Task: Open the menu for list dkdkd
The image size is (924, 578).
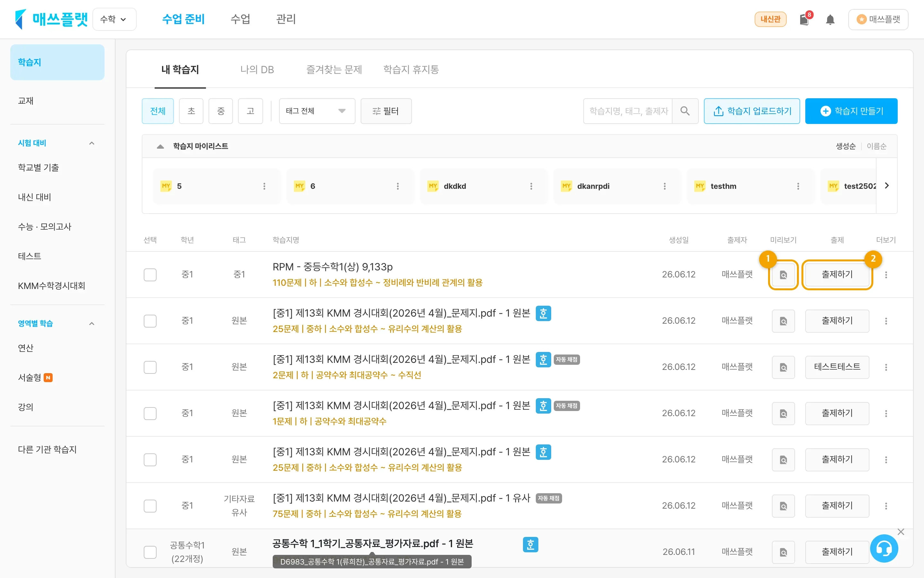Action: pyautogui.click(x=531, y=186)
